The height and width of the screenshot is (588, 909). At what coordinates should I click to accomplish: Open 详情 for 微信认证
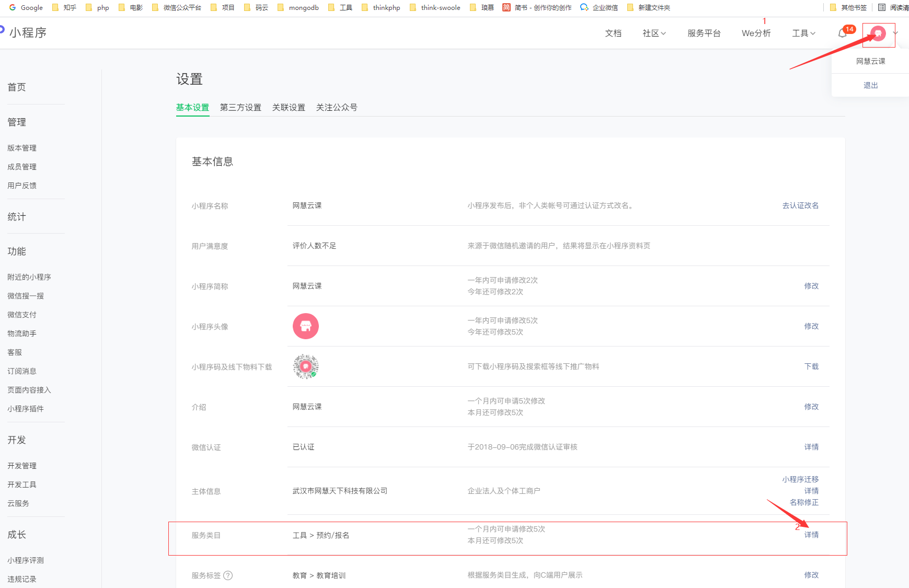point(811,447)
